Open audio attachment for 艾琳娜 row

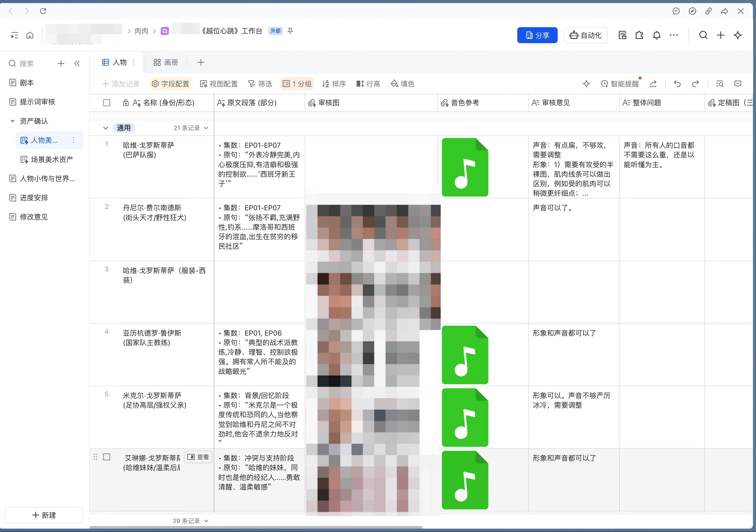coord(465,480)
